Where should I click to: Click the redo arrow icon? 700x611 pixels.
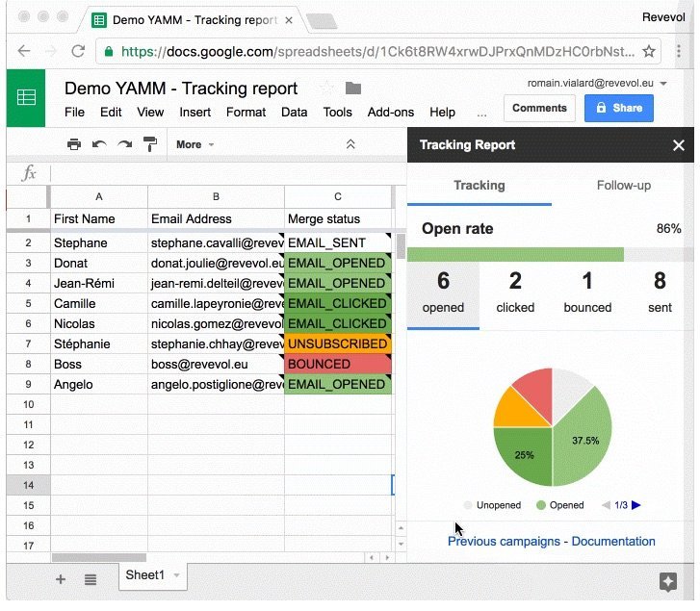[x=125, y=144]
